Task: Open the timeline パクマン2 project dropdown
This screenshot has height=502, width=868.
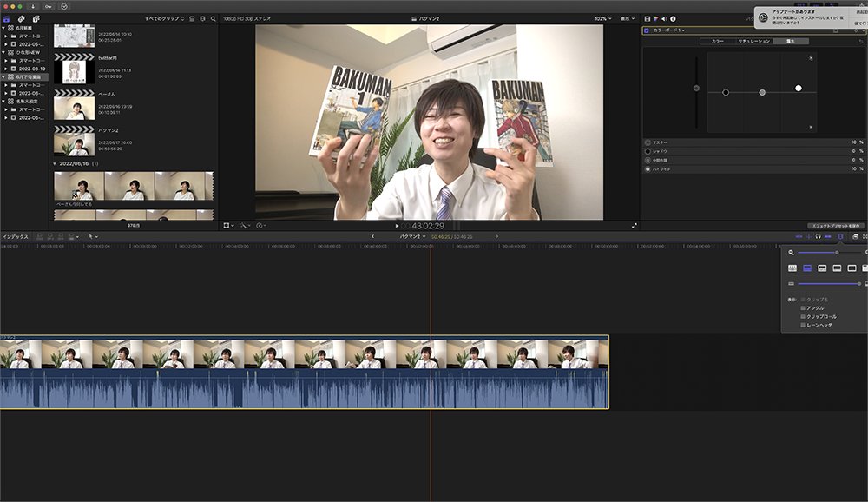Action: pyautogui.click(x=413, y=236)
